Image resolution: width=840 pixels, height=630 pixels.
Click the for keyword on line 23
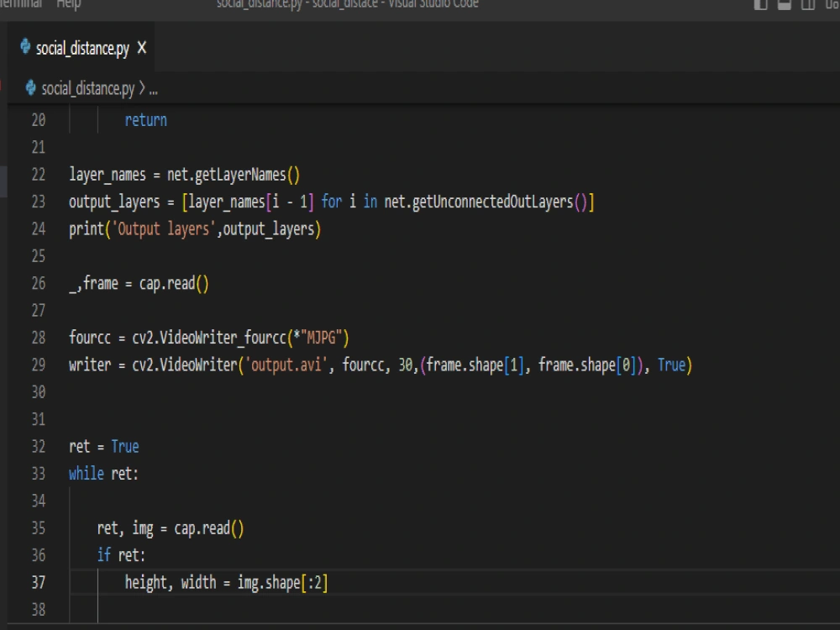332,202
